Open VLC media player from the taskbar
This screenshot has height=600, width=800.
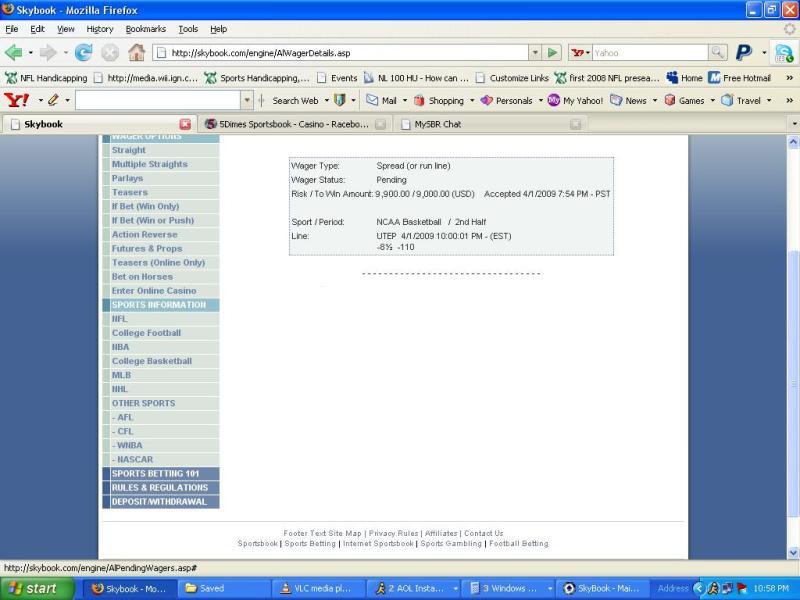point(317,588)
